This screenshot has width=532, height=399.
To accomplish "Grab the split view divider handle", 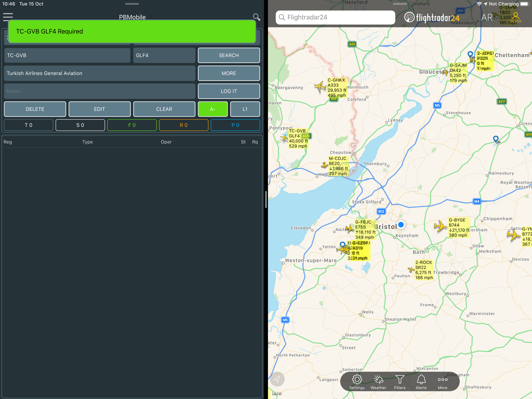I will tap(266, 199).
